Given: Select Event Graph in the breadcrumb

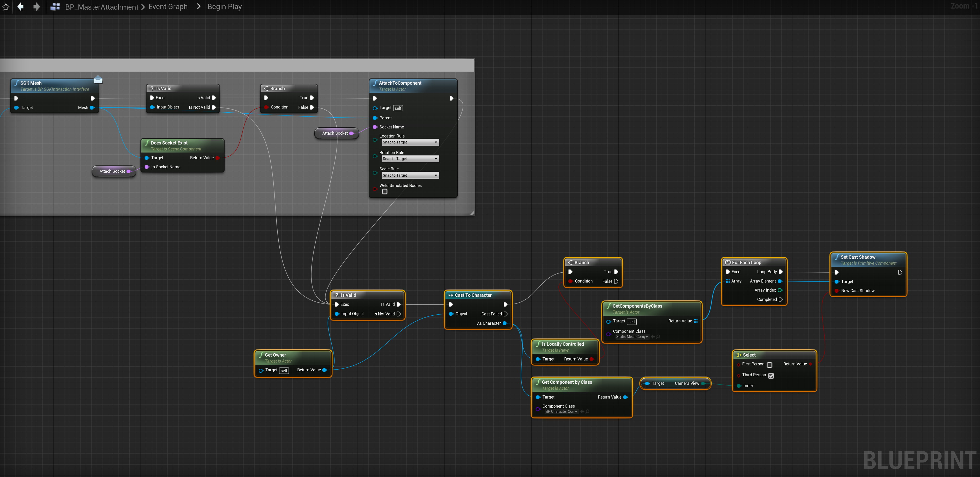Looking at the screenshot, I should click(168, 7).
